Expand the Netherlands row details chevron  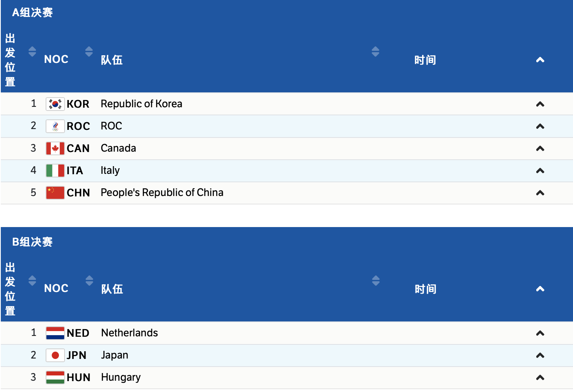click(x=540, y=333)
